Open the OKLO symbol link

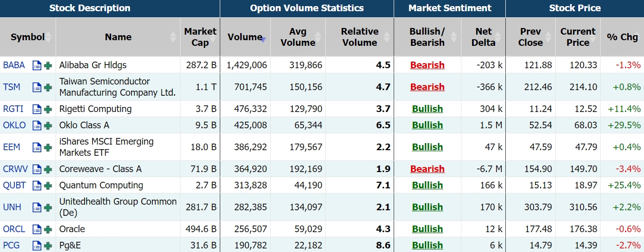pyautogui.click(x=14, y=125)
